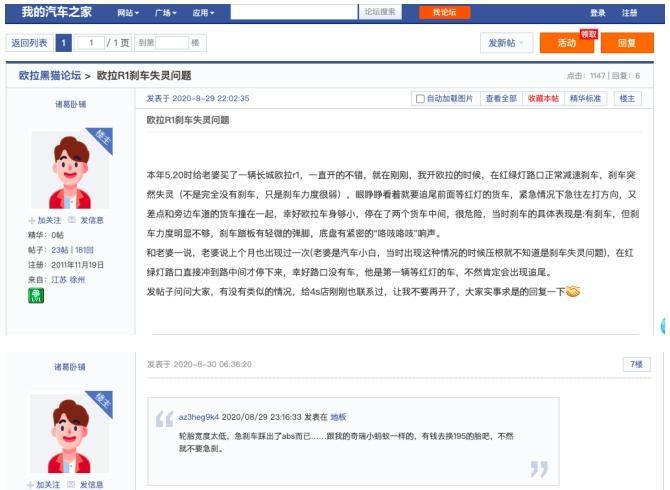Image resolution: width=670 pixels, height=490 pixels.
Task: Click 发信息 under the first avatar
Action: tap(87, 220)
